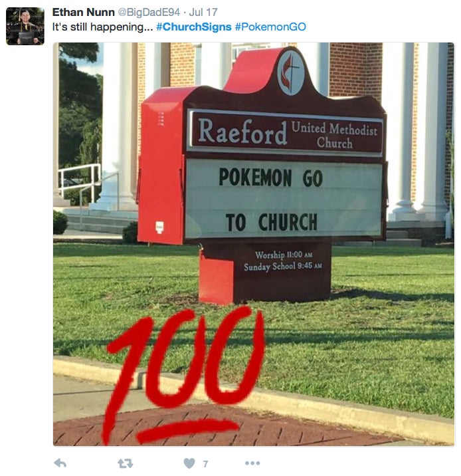461x476 pixels.
Task: Click the 'POKEMON GO' sign text
Action: (270, 178)
